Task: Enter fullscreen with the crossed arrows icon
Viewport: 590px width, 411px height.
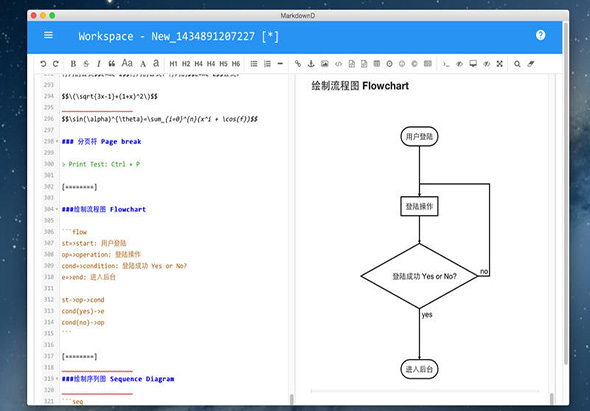Action: pyautogui.click(x=499, y=64)
